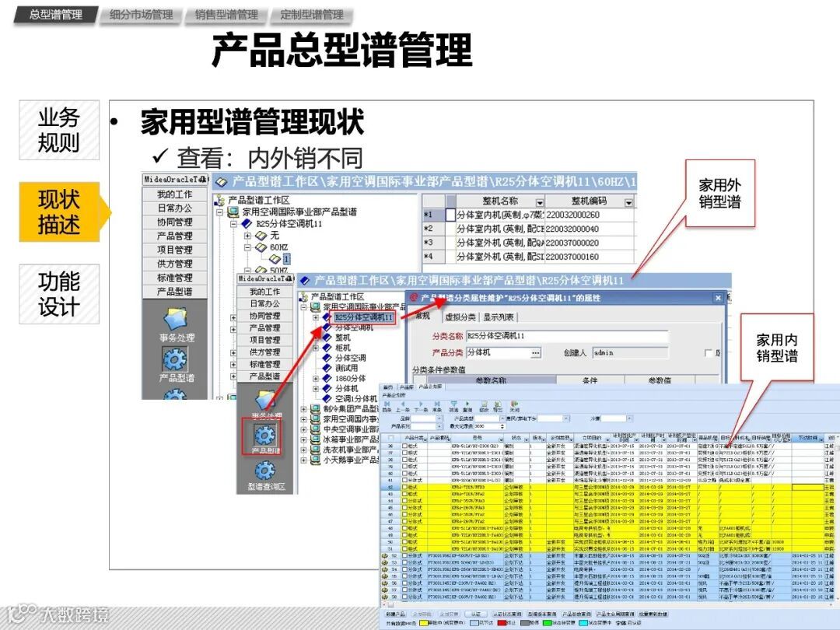
Task: Select the 功能设计 side section
Action: coord(59,293)
